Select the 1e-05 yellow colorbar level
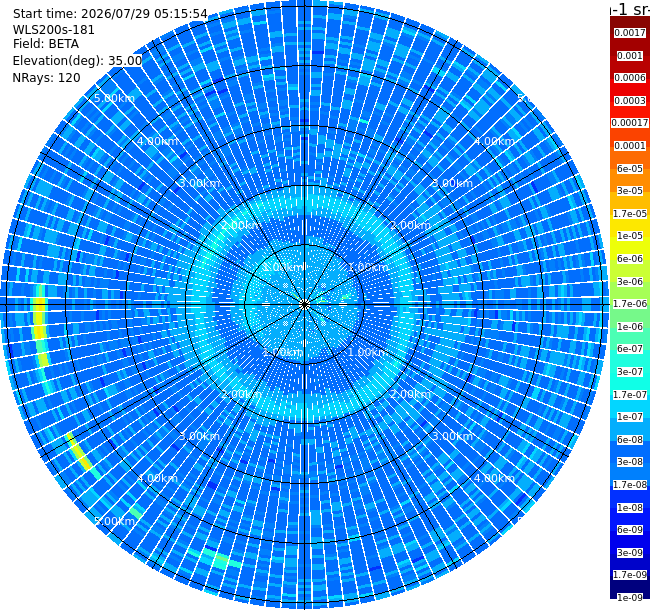This screenshot has height=610, width=650. pyautogui.click(x=630, y=236)
